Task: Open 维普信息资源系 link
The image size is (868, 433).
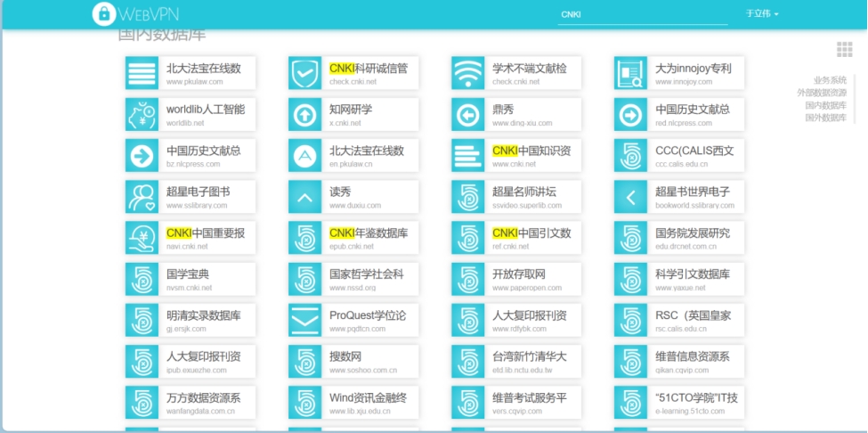Action: 679,362
